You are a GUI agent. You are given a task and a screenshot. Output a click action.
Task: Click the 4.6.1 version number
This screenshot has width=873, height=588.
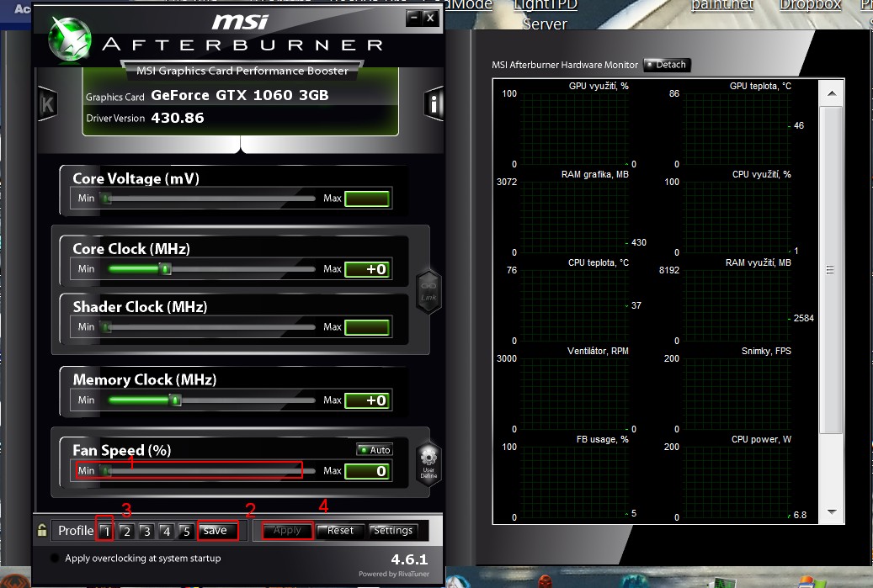point(409,559)
